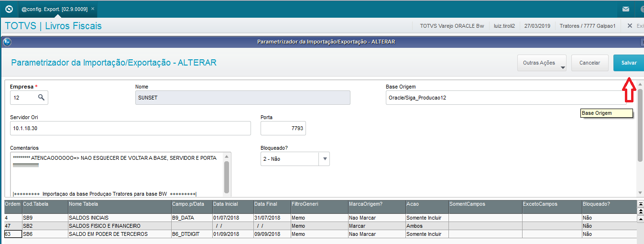Open the Outras Ações dropdown button
Image resolution: width=644 pixels, height=244 pixels.
[542, 63]
